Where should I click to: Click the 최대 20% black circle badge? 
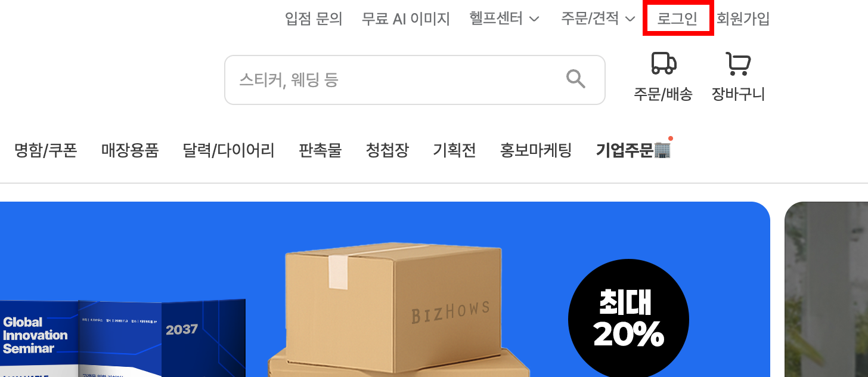click(x=628, y=320)
